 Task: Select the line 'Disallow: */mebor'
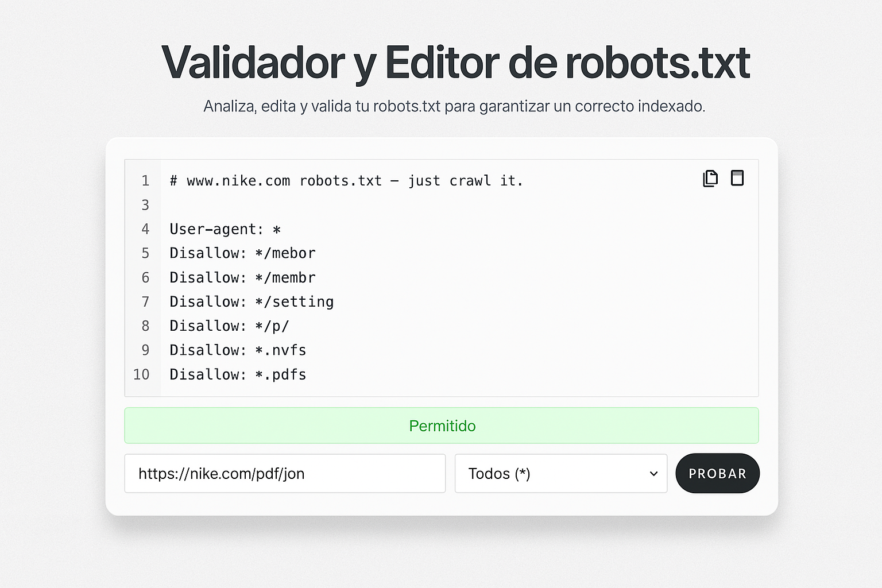click(x=242, y=253)
